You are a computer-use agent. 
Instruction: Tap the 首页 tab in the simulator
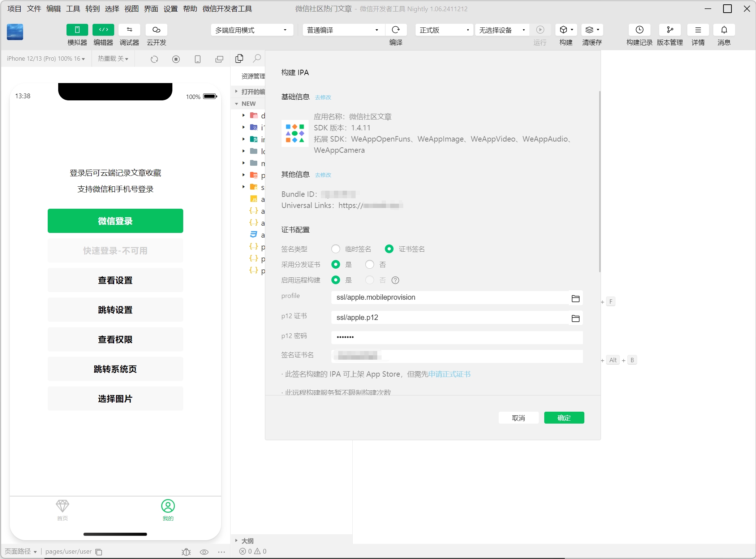point(63,510)
